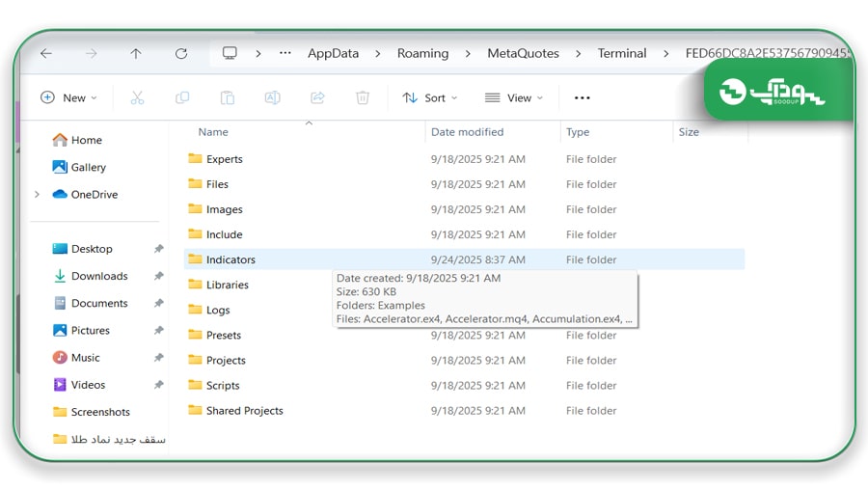The height and width of the screenshot is (490, 868).
Task: Open the Terminal breadcrumb segment
Action: 622,53
